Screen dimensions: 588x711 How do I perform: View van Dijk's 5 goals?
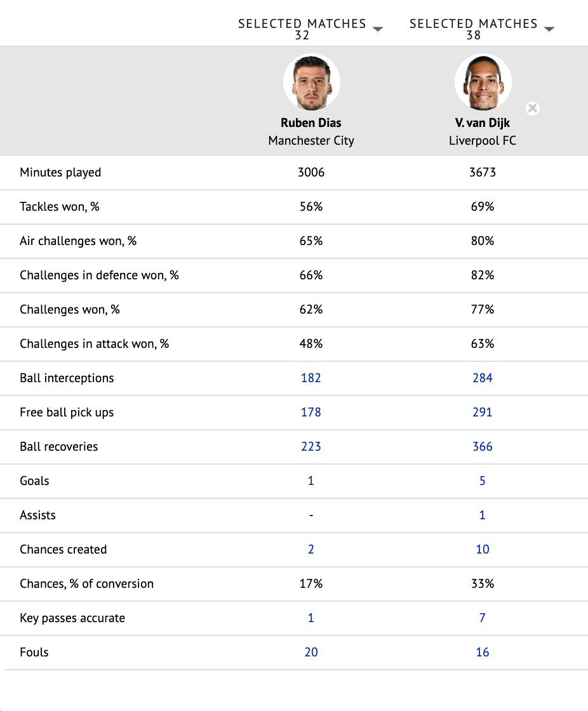point(483,481)
